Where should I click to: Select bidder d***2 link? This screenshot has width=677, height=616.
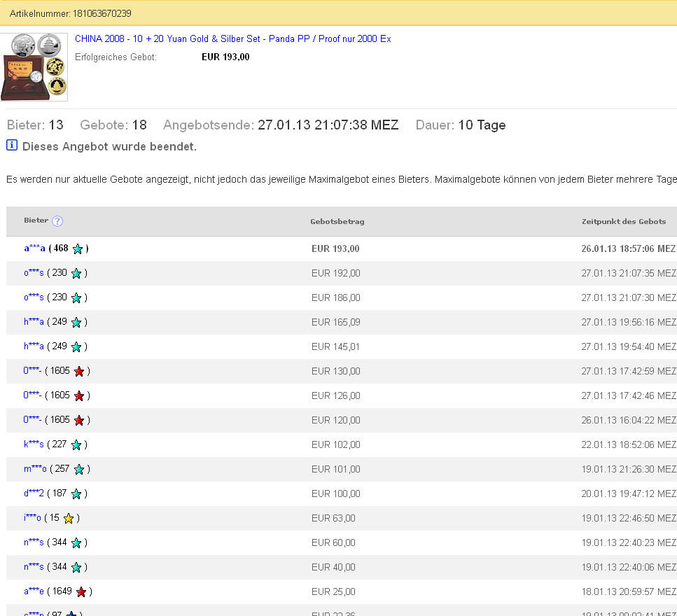pos(34,493)
